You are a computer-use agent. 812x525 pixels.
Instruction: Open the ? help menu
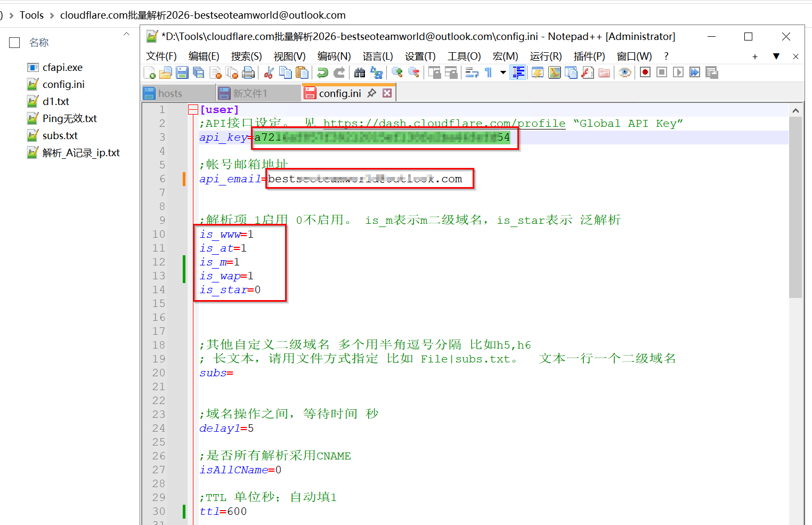coord(666,56)
